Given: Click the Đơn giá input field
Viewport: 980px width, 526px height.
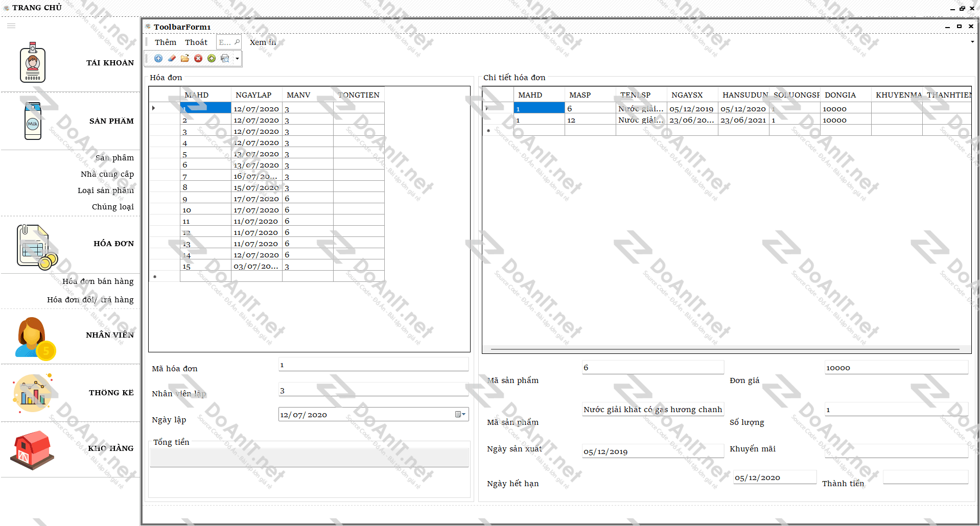Looking at the screenshot, I should 896,368.
